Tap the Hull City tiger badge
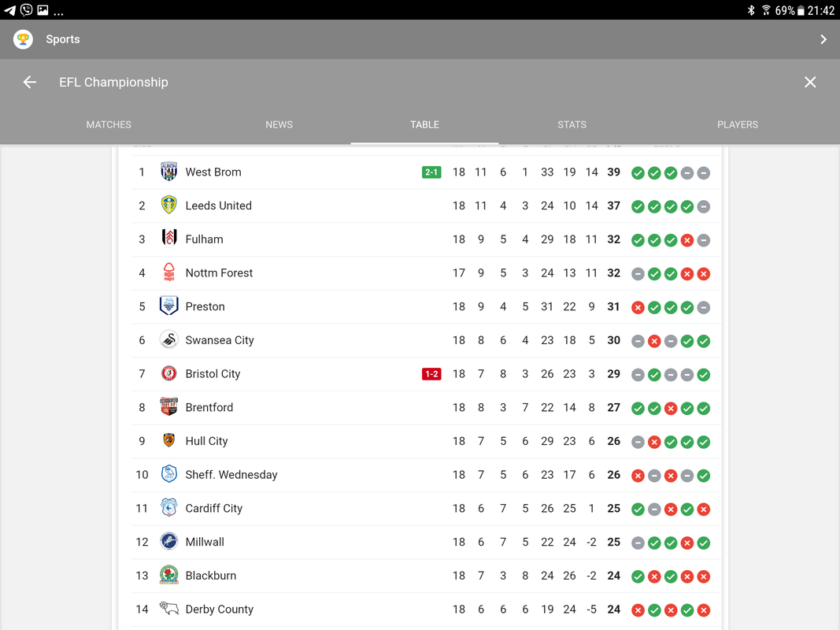The height and width of the screenshot is (630, 840). coord(168,440)
